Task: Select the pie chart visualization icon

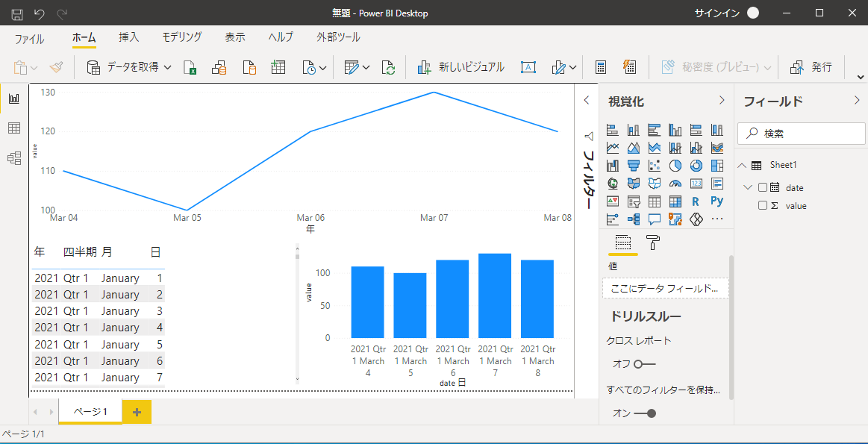Action: tap(675, 166)
